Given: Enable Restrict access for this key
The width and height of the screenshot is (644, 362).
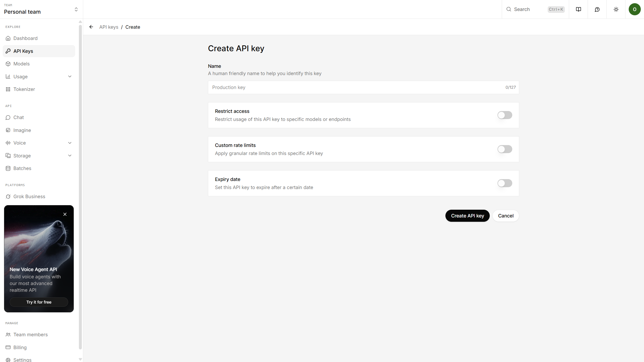Looking at the screenshot, I should point(504,115).
